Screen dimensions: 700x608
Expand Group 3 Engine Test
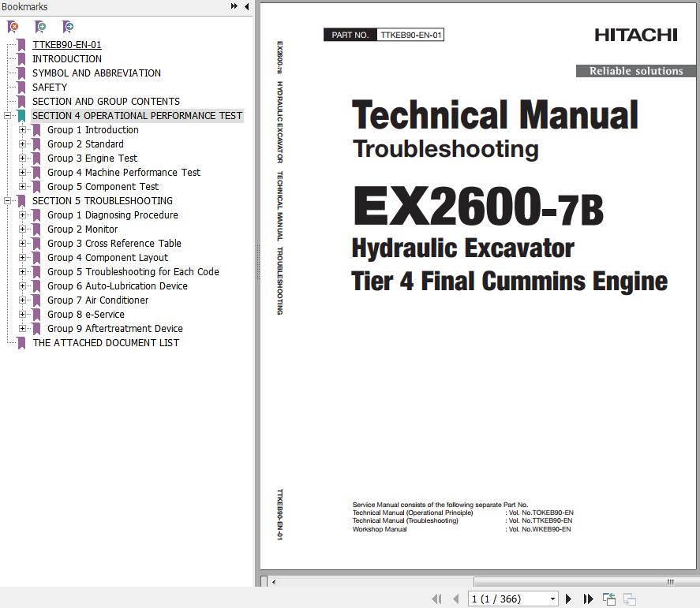pyautogui.click(x=22, y=159)
